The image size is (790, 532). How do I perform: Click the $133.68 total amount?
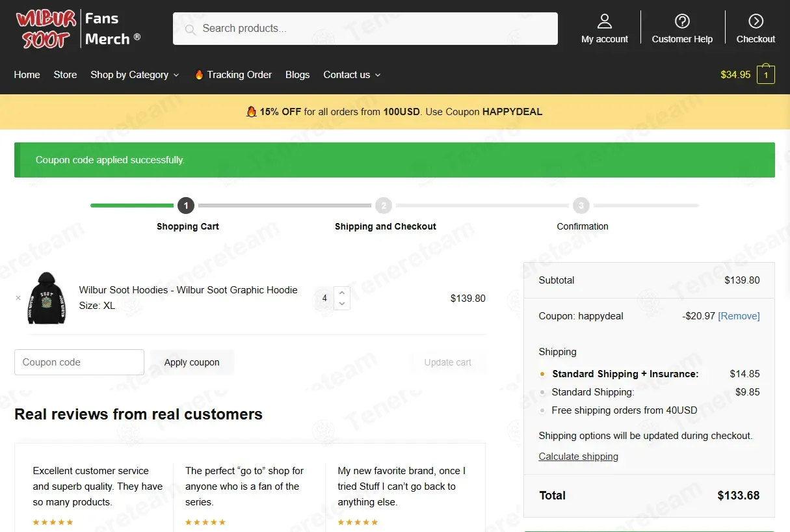(x=739, y=496)
